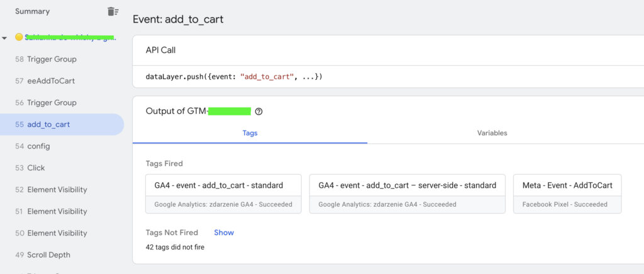644x274 pixels.
Task: Open GA4 add_to_cart server-side tag card
Action: [407, 194]
